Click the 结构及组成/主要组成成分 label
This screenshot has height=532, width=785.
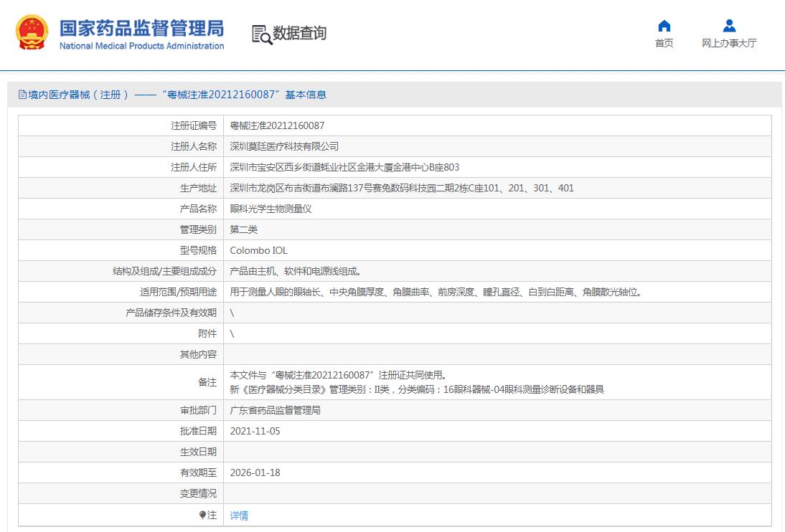164,271
